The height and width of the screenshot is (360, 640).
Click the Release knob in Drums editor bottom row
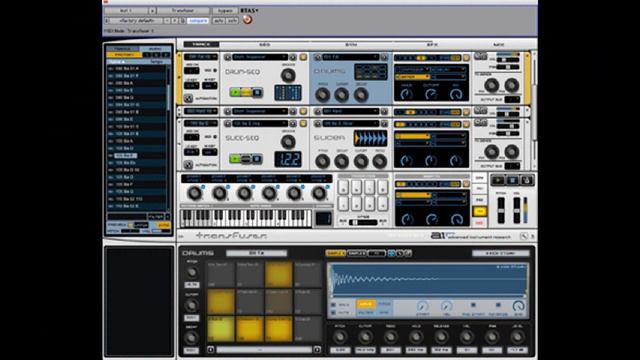(441, 337)
